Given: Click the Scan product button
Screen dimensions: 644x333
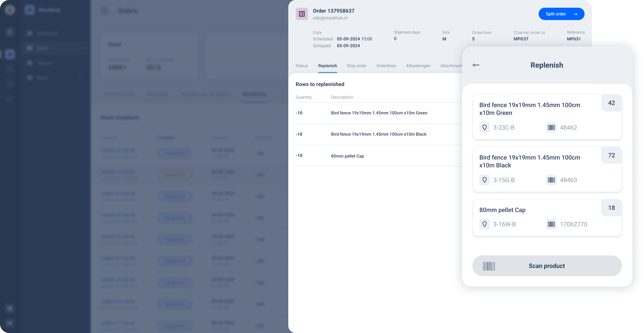Looking at the screenshot, I should pyautogui.click(x=547, y=266).
